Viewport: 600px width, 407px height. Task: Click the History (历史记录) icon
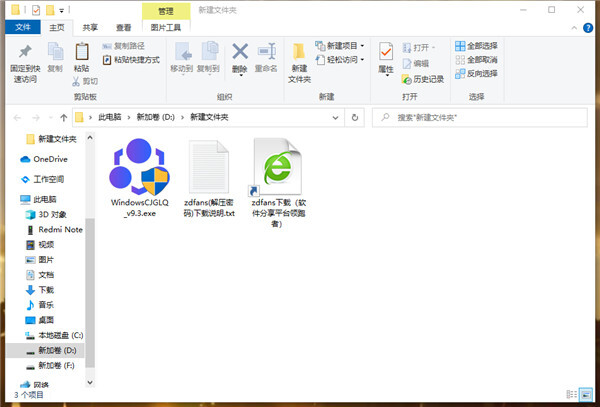point(406,79)
